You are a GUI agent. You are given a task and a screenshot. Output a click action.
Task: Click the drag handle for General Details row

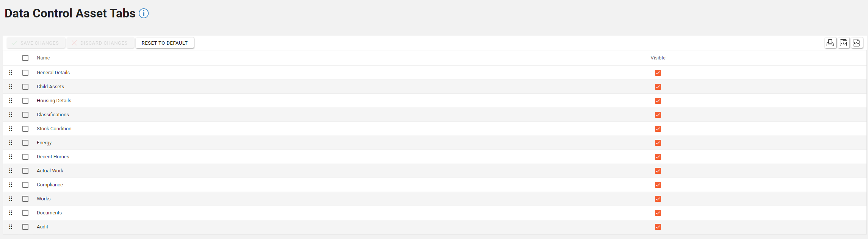11,73
